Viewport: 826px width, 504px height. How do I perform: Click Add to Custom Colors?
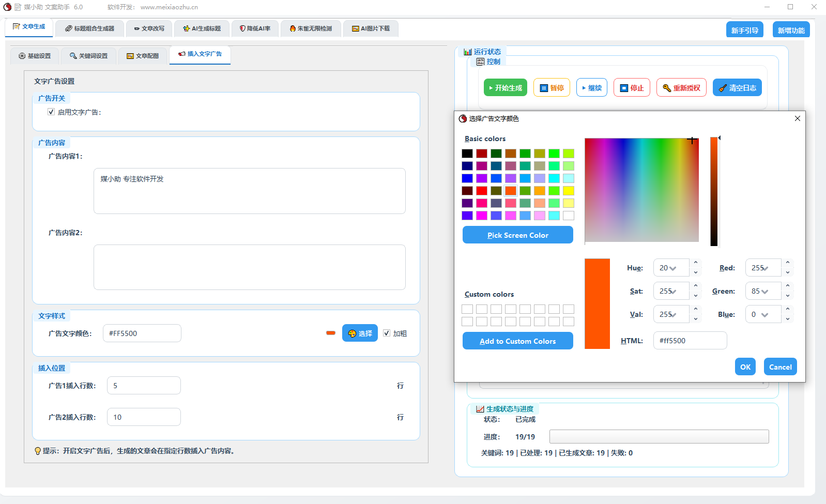point(517,341)
